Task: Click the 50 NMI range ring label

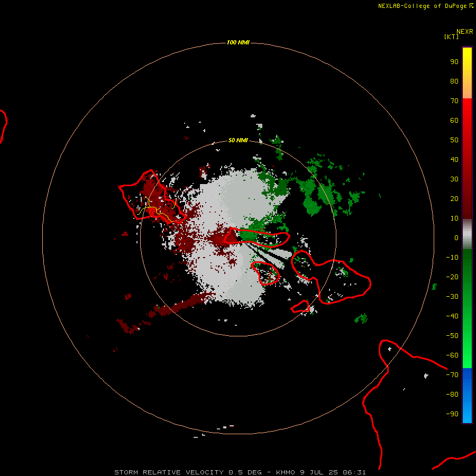Action: click(238, 140)
